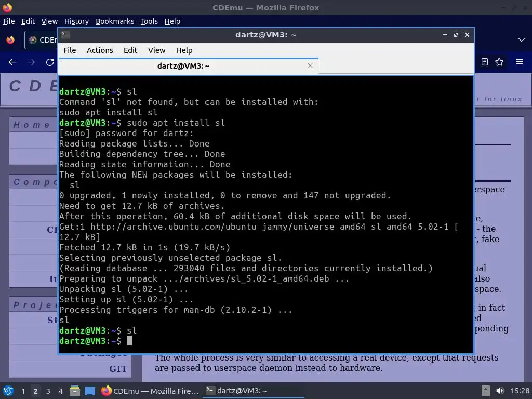Open the Actions menu in the terminal
Viewport: 532px width, 399px height.
click(x=100, y=50)
